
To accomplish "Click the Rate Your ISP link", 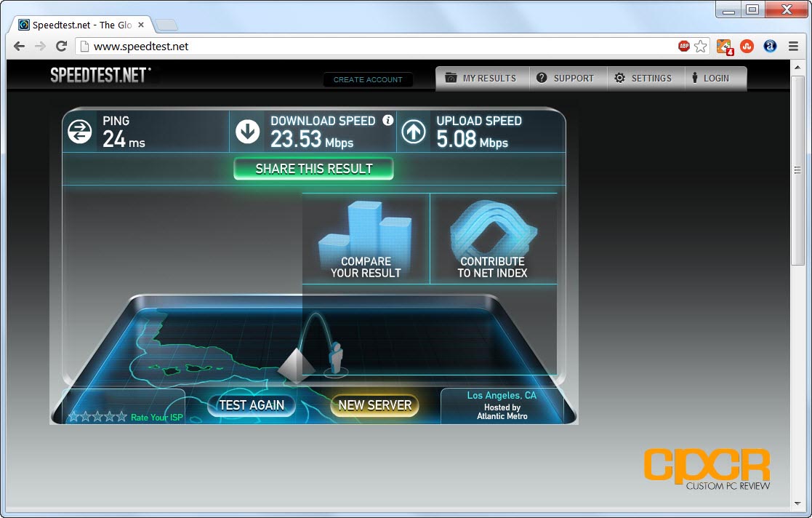I will [x=157, y=418].
